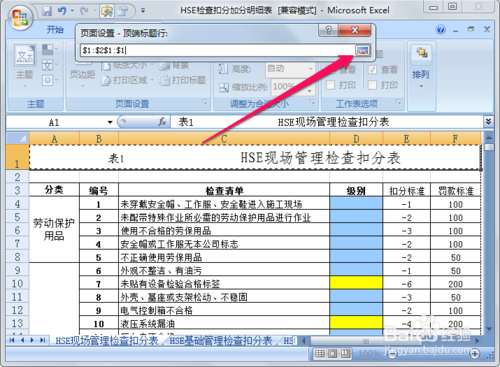The height and width of the screenshot is (367, 500).
Task: Select row 3 header
Action: [x=17, y=190]
